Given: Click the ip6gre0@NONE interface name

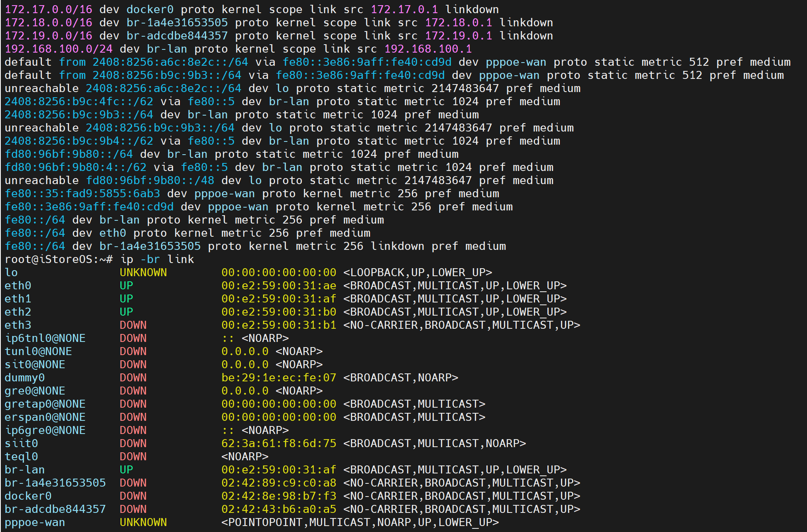Looking at the screenshot, I should (x=45, y=430).
